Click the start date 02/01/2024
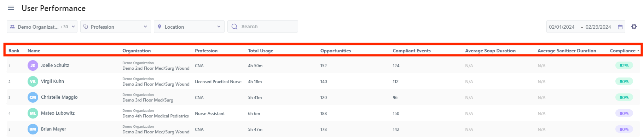This screenshot has height=138, width=644. click(x=562, y=27)
